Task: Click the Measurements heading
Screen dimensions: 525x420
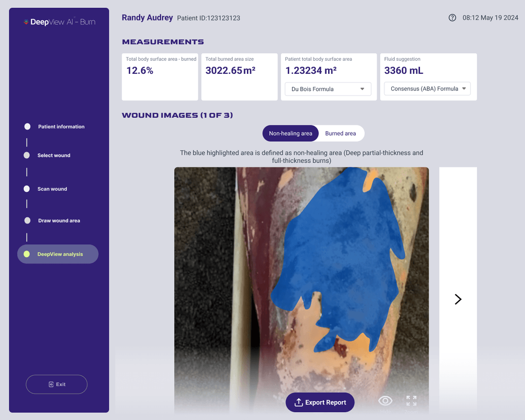Action: tap(163, 42)
